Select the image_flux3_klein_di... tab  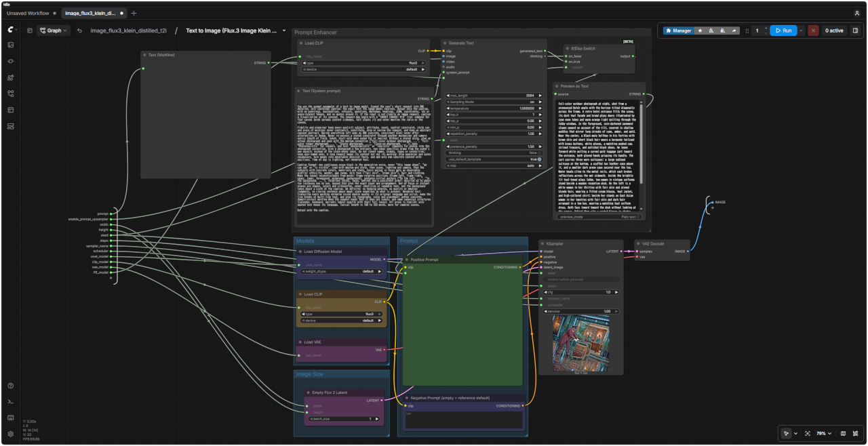point(91,13)
